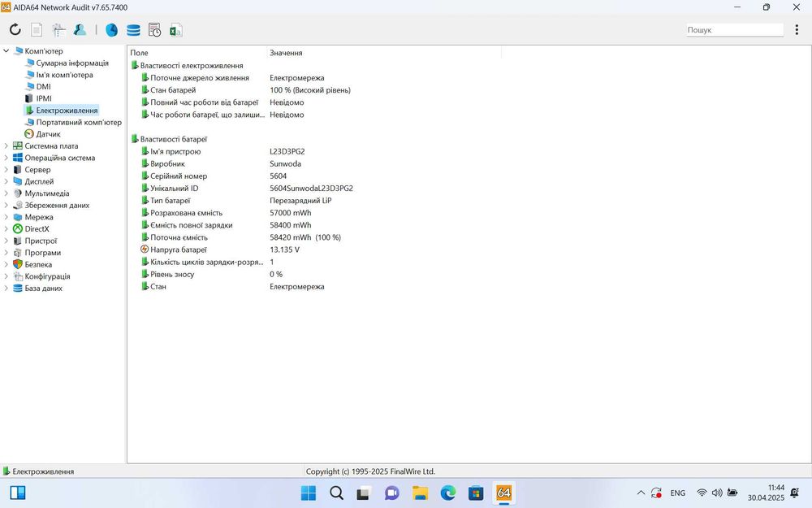Click inside the Пошук search field
The width and height of the screenshot is (812, 508).
[x=734, y=30]
